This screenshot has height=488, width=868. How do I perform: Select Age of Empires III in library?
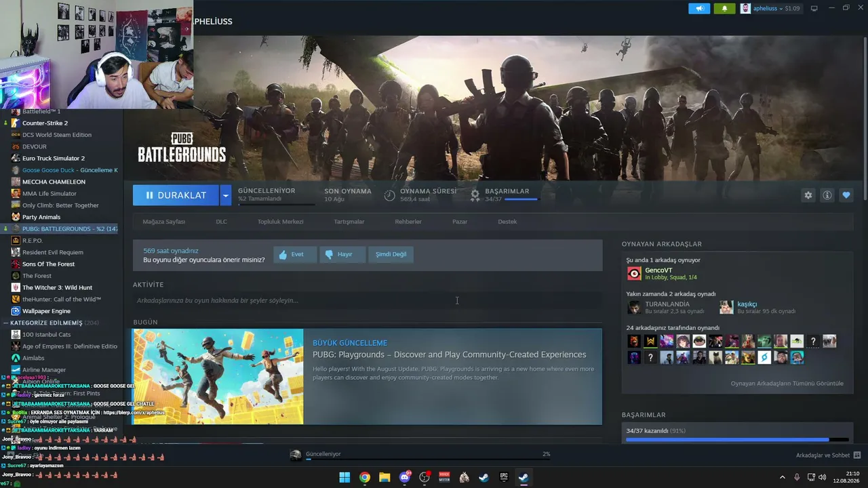[70, 346]
